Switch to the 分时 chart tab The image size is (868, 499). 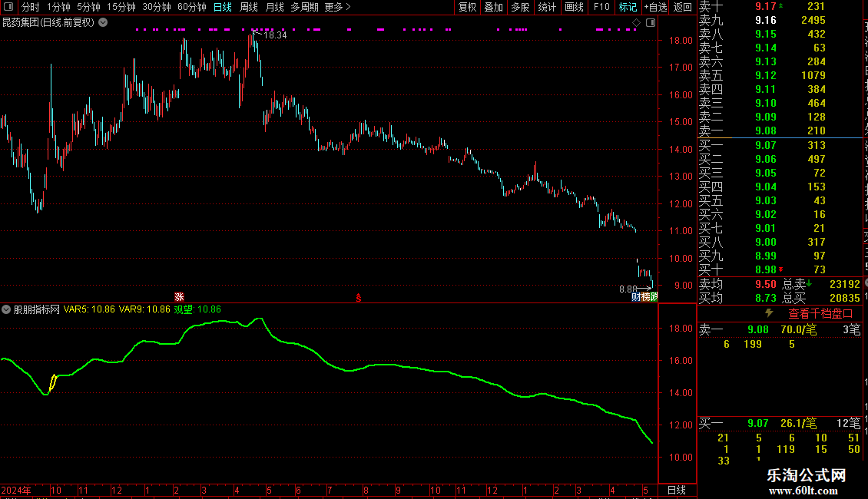coord(30,7)
